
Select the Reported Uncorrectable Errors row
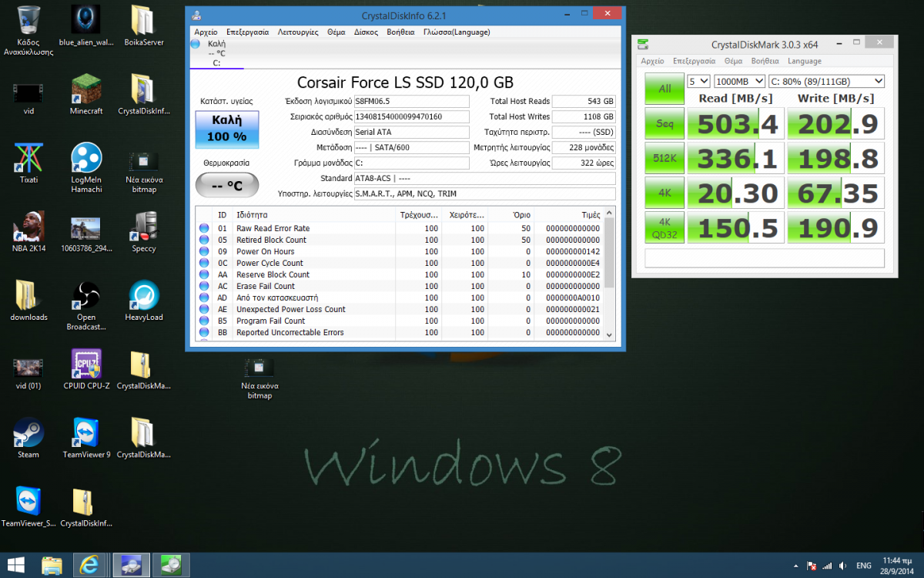click(x=400, y=332)
